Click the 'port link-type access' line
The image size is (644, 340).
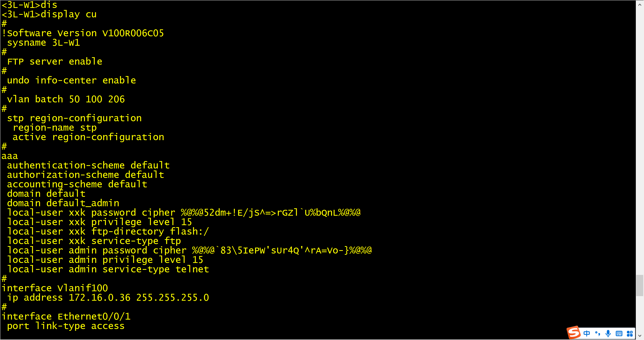[66, 326]
